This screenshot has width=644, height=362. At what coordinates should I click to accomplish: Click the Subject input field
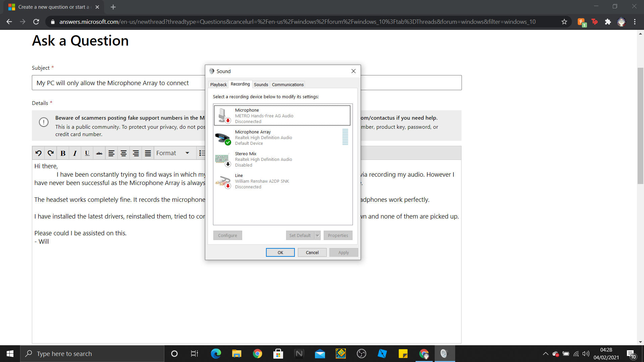coord(247,83)
